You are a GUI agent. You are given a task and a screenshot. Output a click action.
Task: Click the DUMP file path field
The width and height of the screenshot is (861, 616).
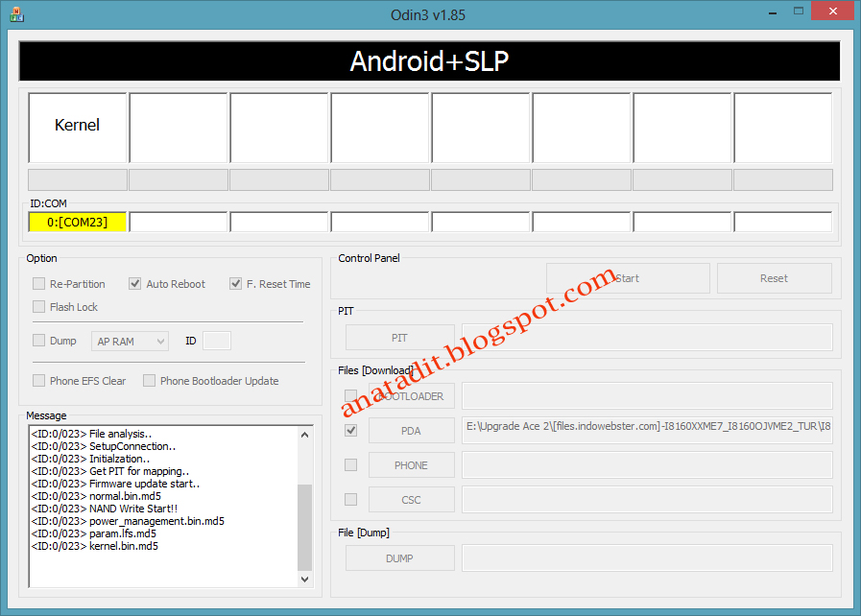point(647,558)
